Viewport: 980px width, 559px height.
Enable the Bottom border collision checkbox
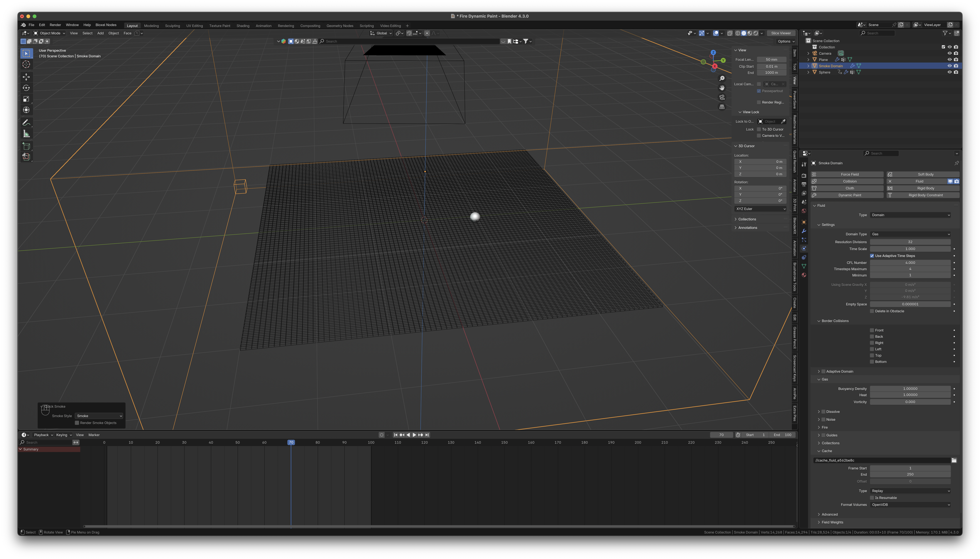[x=872, y=362]
